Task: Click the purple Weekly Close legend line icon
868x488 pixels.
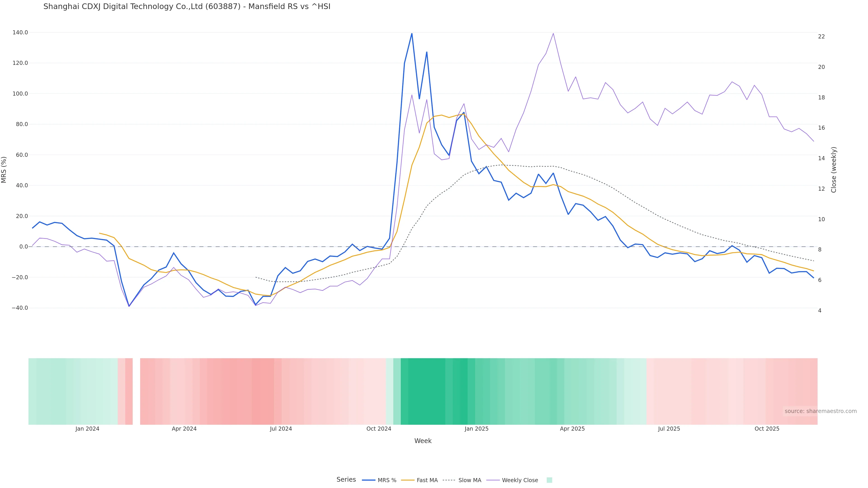Action: point(493,480)
